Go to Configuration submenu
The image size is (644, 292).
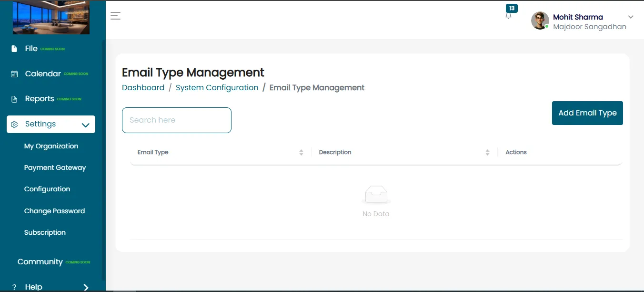coord(47,189)
